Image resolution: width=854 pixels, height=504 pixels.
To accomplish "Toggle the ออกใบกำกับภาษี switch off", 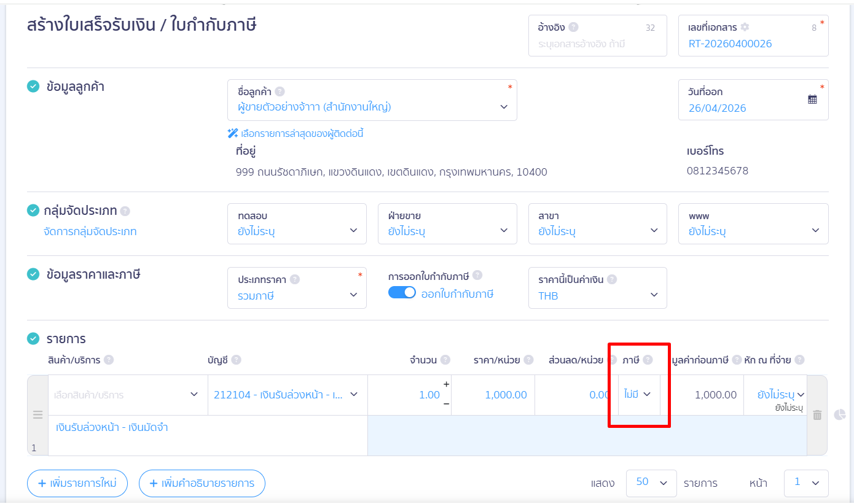I will (402, 293).
